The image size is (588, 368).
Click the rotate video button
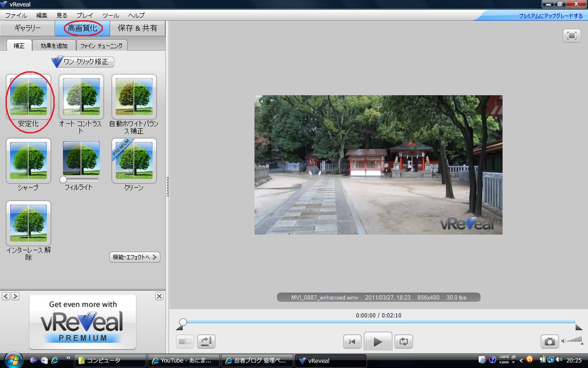coord(206,341)
